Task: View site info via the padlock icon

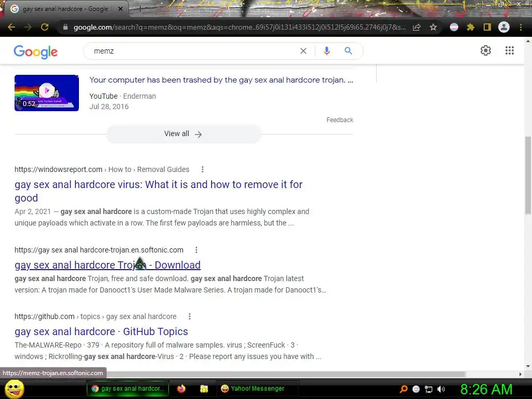Action: click(65, 27)
